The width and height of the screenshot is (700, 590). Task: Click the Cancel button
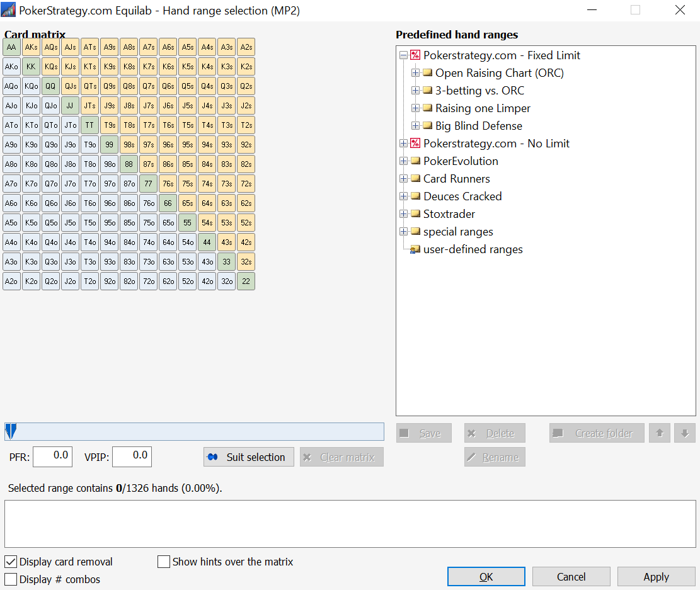tap(571, 577)
